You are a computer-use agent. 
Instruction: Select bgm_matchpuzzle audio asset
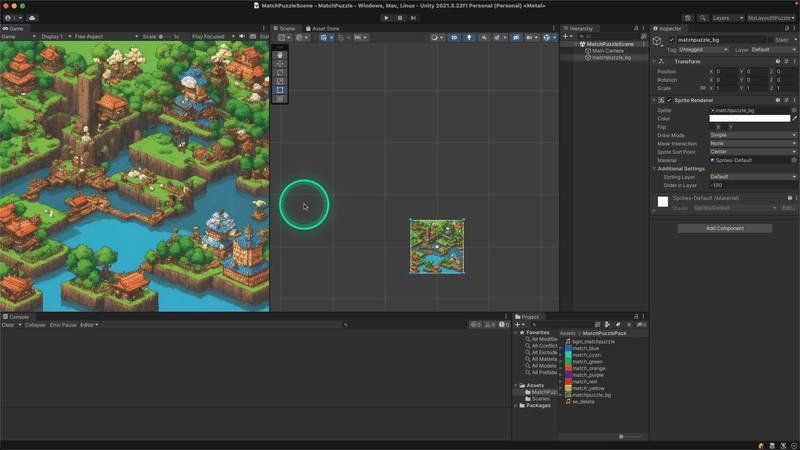pos(590,342)
